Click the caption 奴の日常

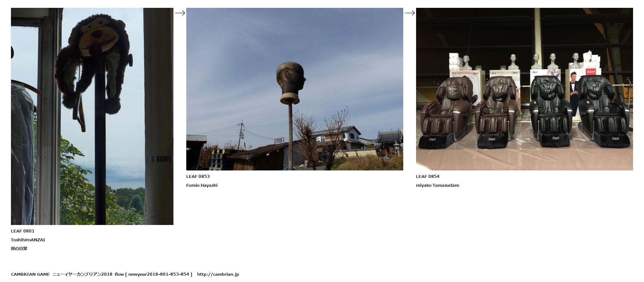(19, 248)
